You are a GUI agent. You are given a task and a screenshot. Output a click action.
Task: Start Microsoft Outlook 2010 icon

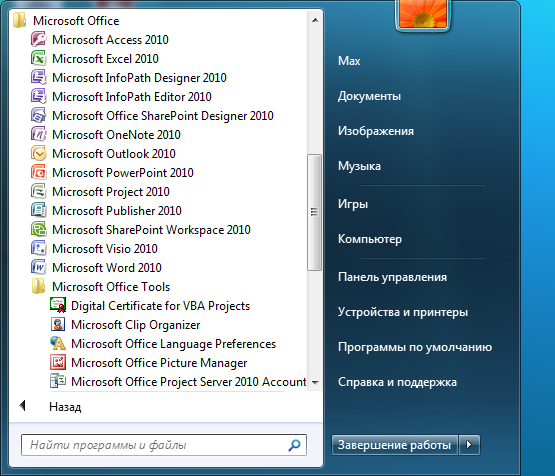[38, 154]
